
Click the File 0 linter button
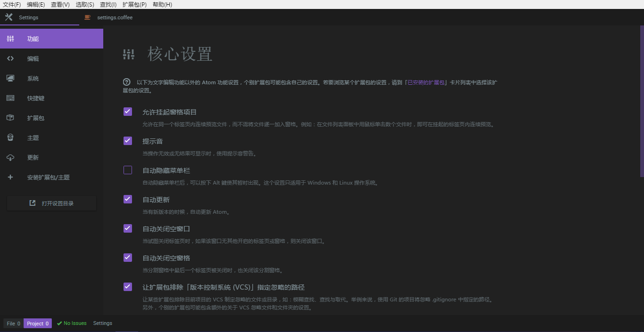tap(13, 324)
